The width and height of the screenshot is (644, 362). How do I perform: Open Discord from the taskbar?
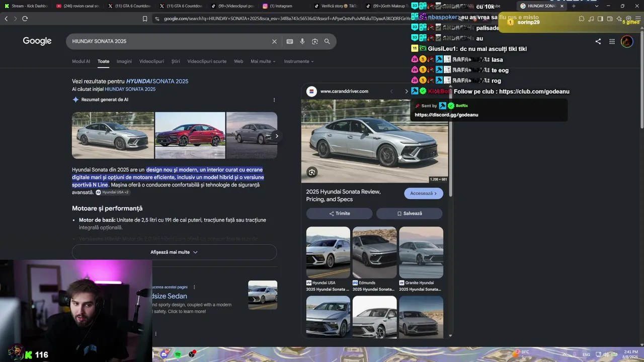pyautogui.click(x=164, y=354)
